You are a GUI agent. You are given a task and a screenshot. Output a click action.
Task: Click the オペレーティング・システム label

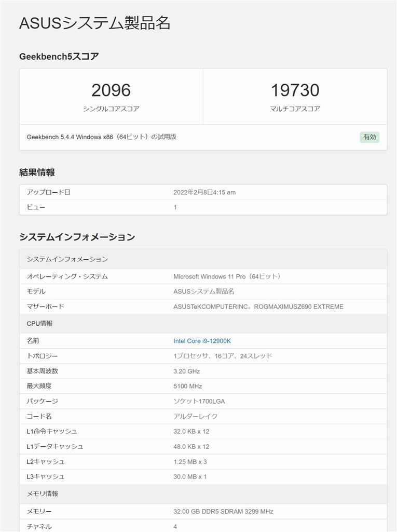[67, 276]
